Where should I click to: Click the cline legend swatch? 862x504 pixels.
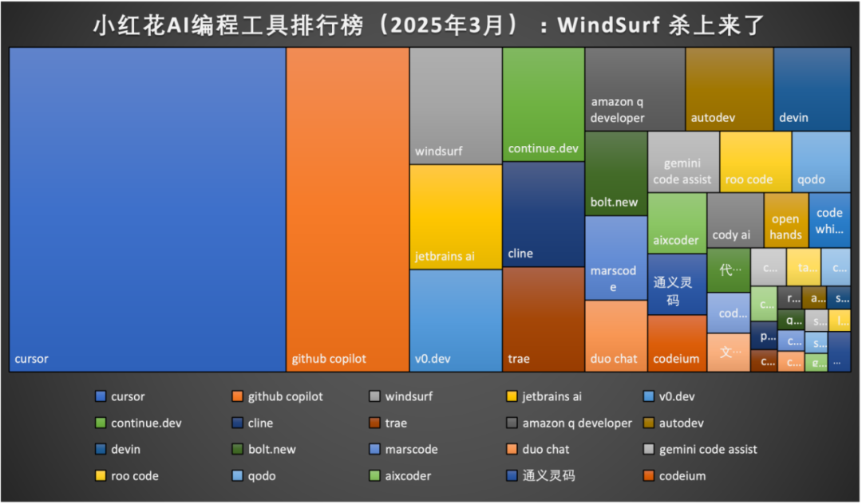coord(237,423)
